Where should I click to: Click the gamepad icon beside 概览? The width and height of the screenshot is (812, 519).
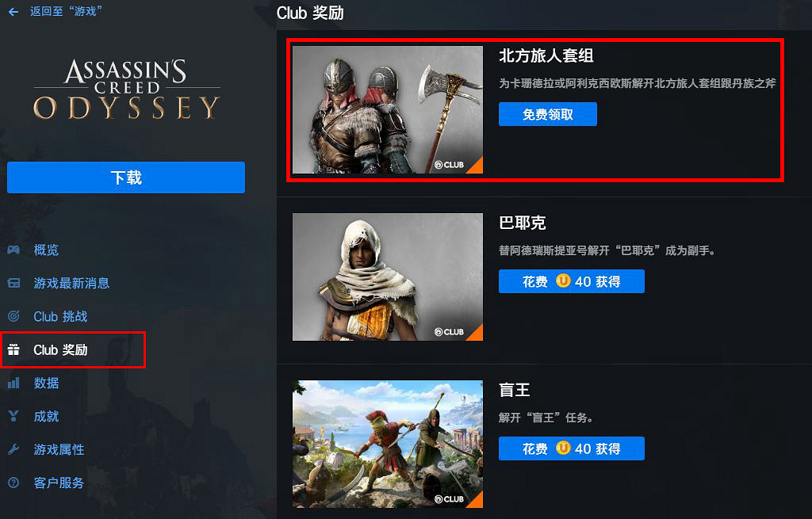pos(13,250)
